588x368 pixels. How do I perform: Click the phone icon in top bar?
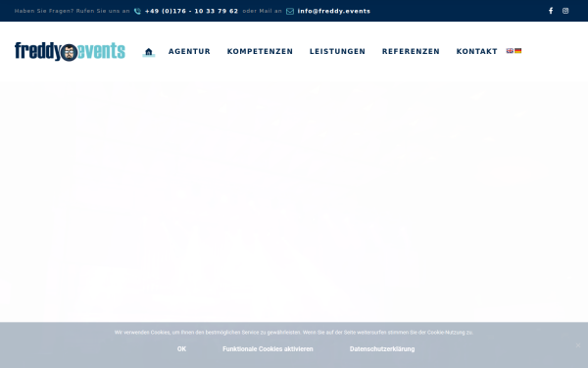coord(137,11)
